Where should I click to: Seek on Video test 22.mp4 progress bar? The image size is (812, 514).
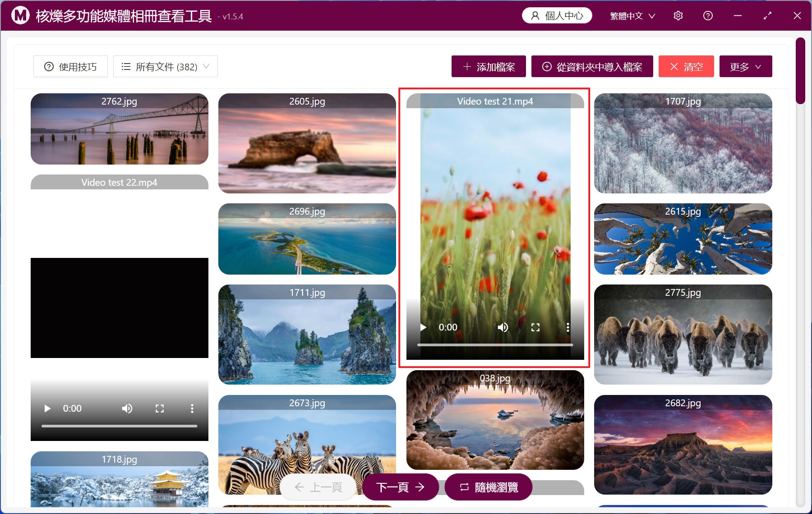(x=119, y=426)
